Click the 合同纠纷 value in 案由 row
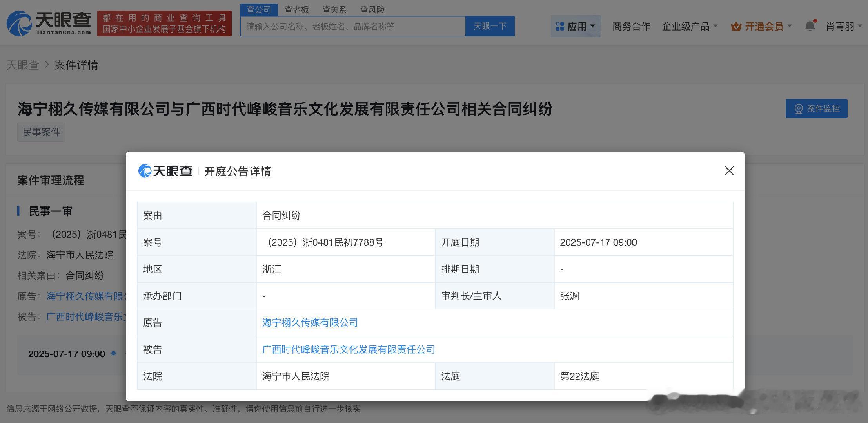Screen dimensions: 868x423 click(281, 215)
